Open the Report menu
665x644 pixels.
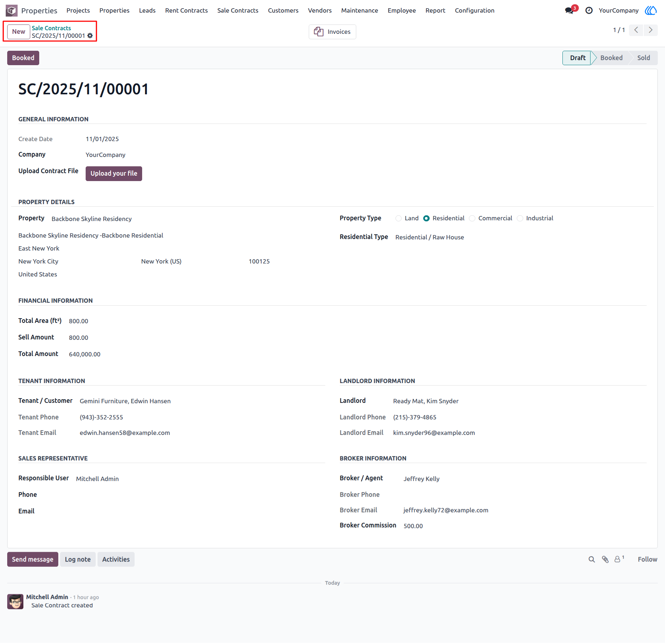[x=435, y=10]
